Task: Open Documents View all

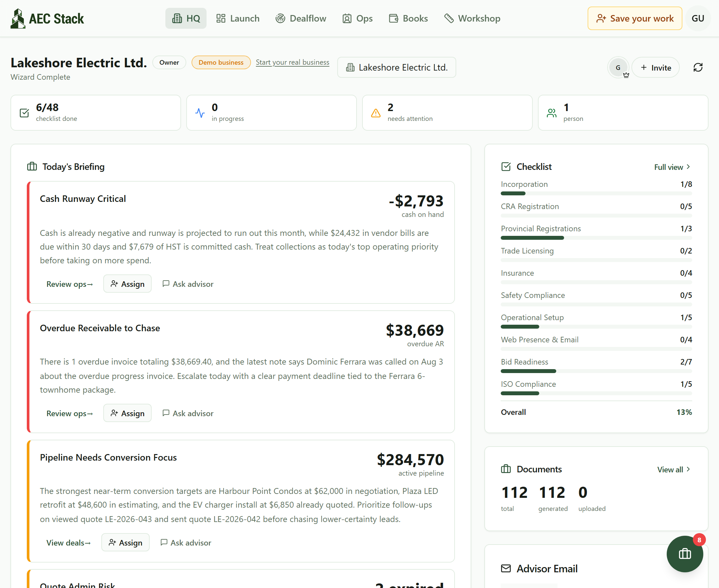Action: pos(674,469)
